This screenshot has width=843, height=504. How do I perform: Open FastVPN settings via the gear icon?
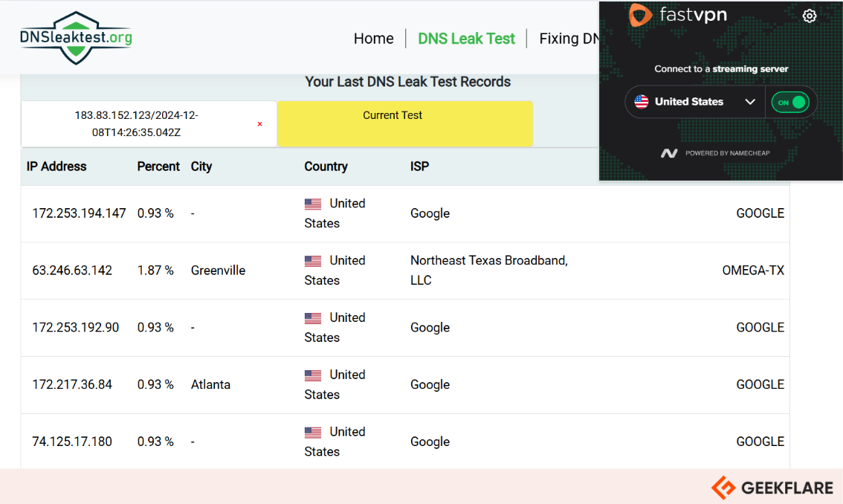click(810, 16)
